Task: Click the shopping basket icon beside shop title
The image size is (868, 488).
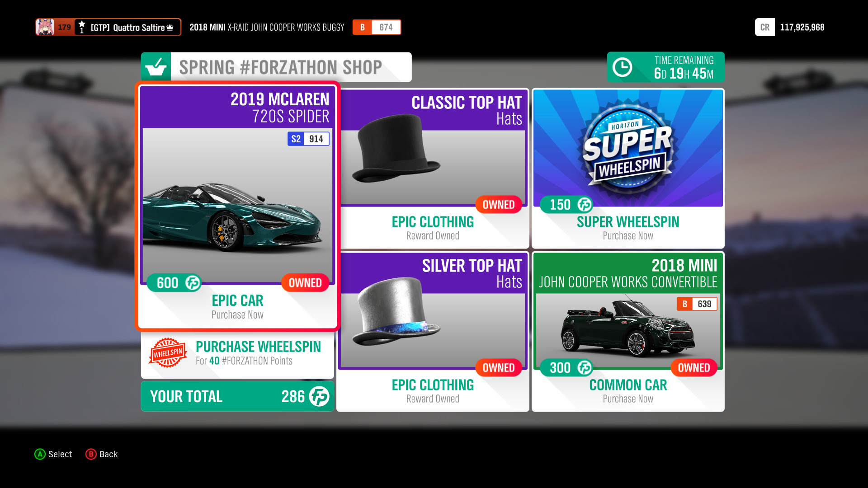Action: click(x=156, y=67)
